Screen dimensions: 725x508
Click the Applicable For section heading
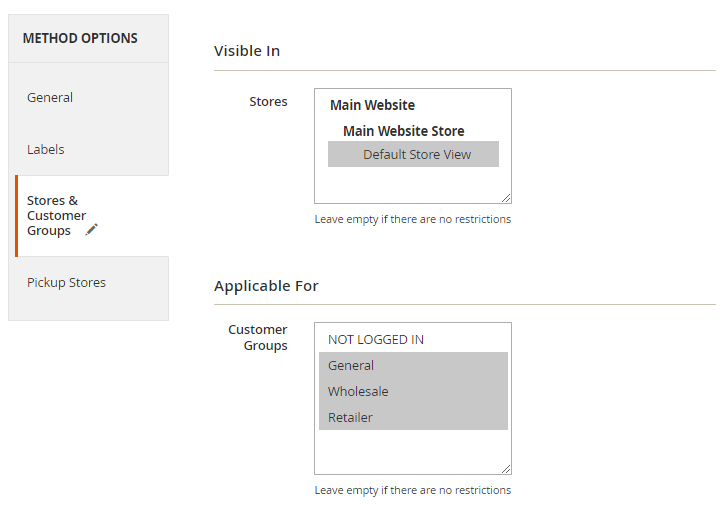[x=266, y=286]
